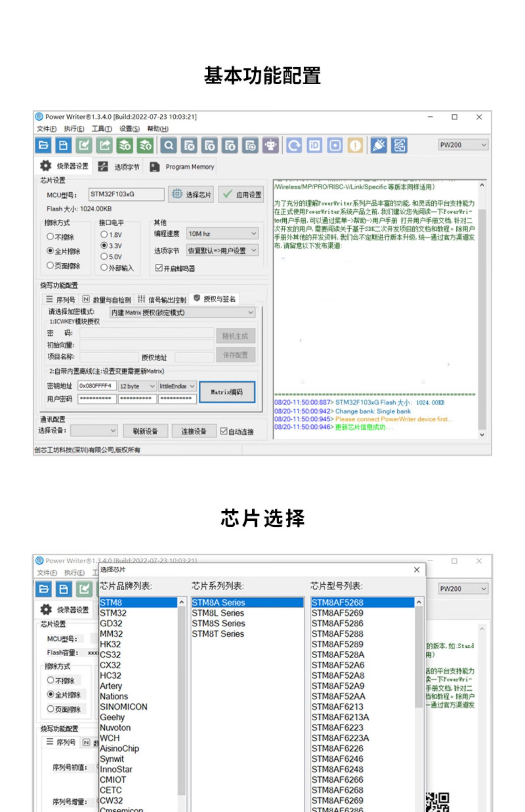Click the scrollbar in chip model list

419,657
